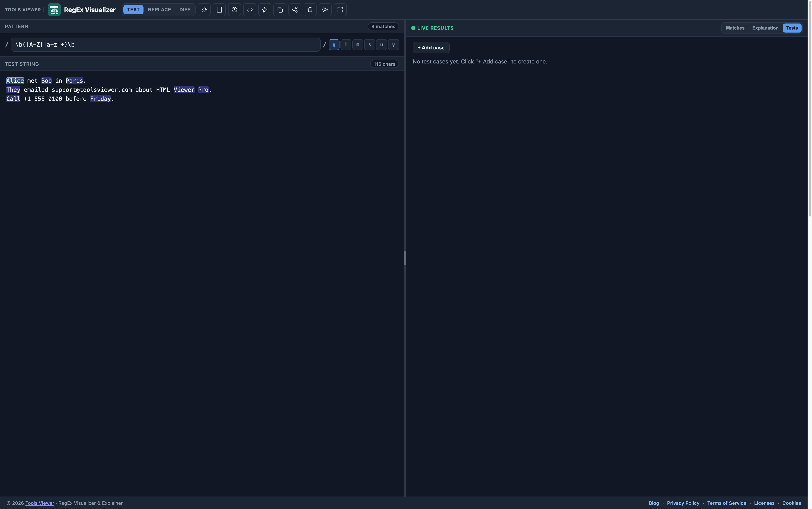Click the LIVE RESULTS label
812x509 pixels.
pyautogui.click(x=435, y=28)
